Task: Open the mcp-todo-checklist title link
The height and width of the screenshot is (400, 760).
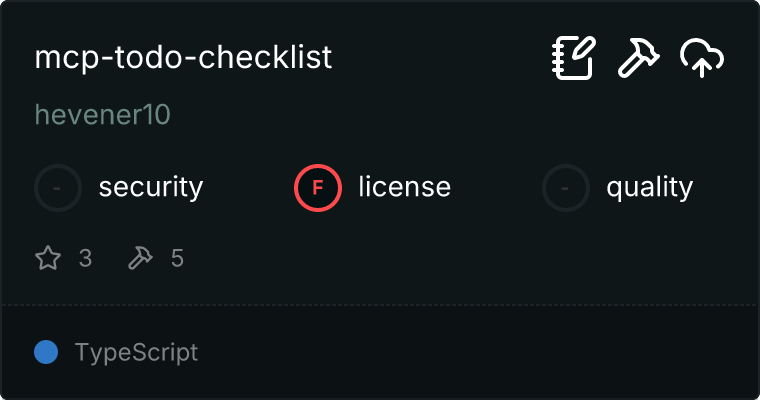Action: (183, 58)
